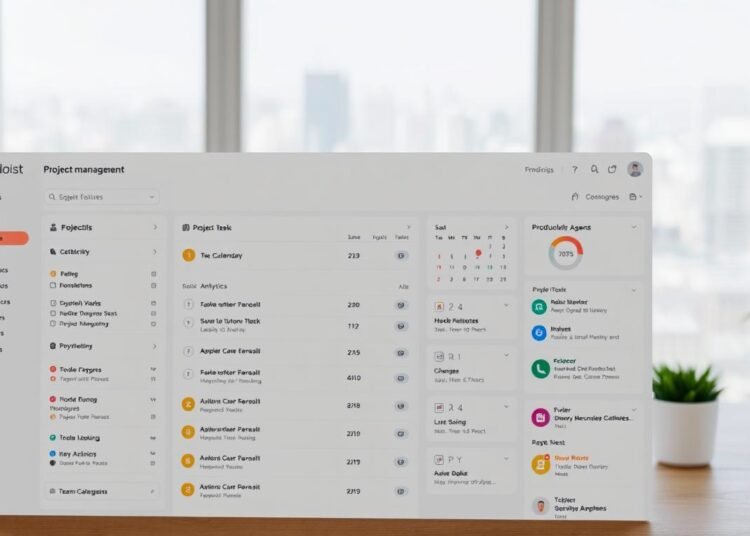750x536 pixels.
Task: Check the Dyotell Varis checkbox
Action: tap(53, 303)
